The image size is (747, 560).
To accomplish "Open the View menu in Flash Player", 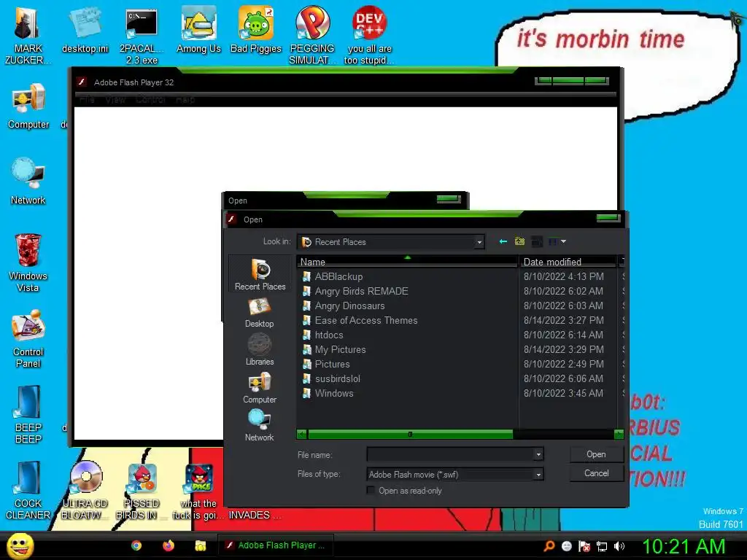I will point(115,99).
